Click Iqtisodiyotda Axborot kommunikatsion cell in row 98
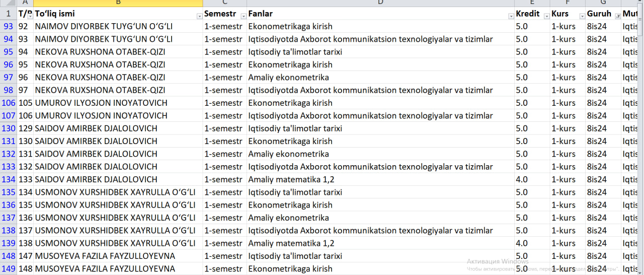This screenshot has height=275, width=644. point(381,90)
